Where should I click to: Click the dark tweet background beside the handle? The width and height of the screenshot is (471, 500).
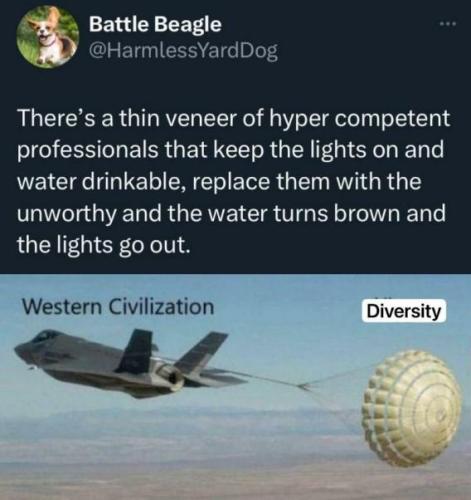point(360,51)
